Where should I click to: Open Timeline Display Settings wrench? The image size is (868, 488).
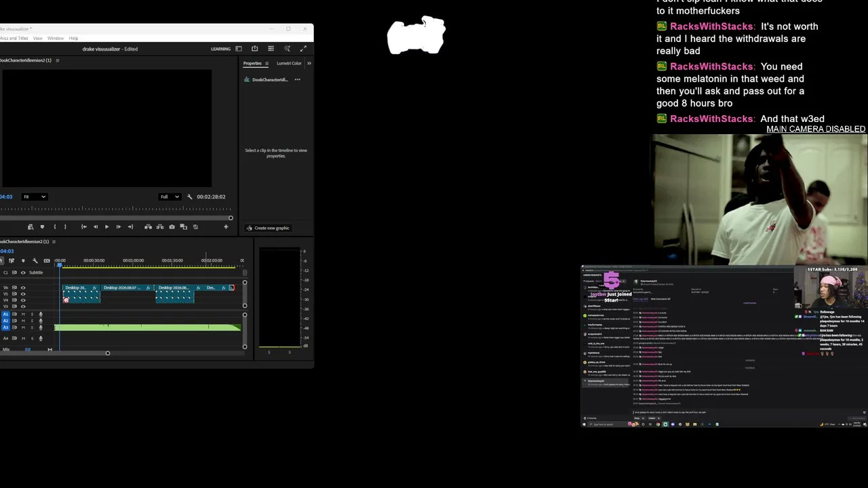coord(35,260)
